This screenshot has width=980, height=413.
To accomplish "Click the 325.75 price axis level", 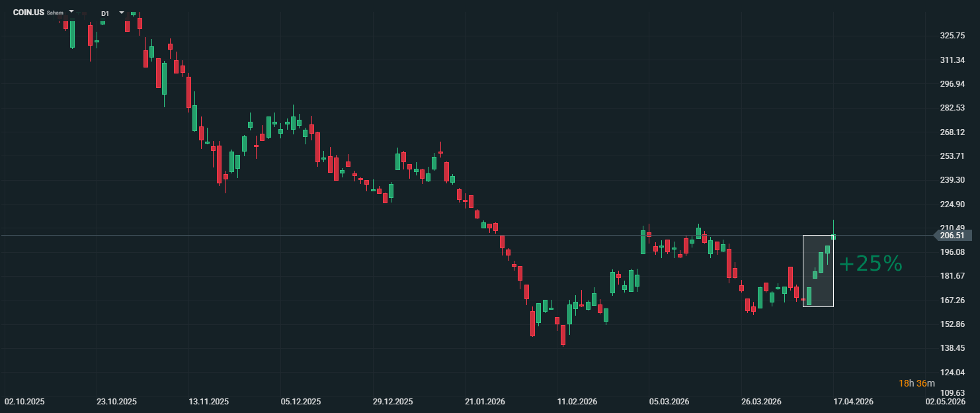I will click(x=952, y=36).
